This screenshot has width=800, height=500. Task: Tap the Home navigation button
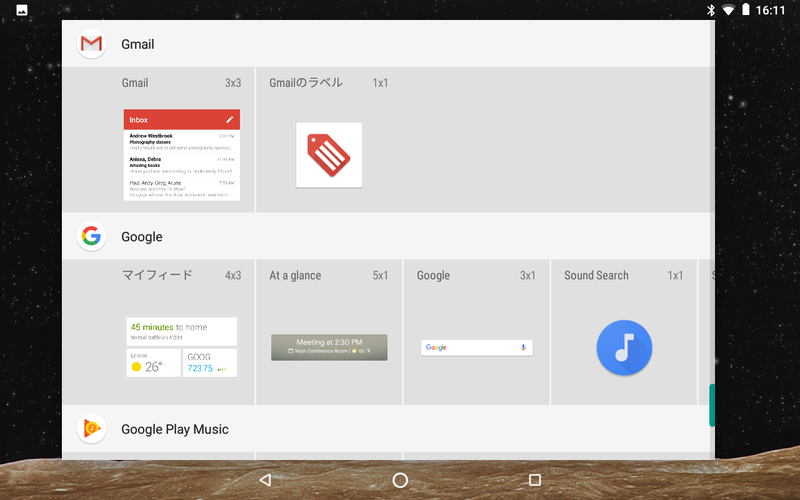click(400, 480)
